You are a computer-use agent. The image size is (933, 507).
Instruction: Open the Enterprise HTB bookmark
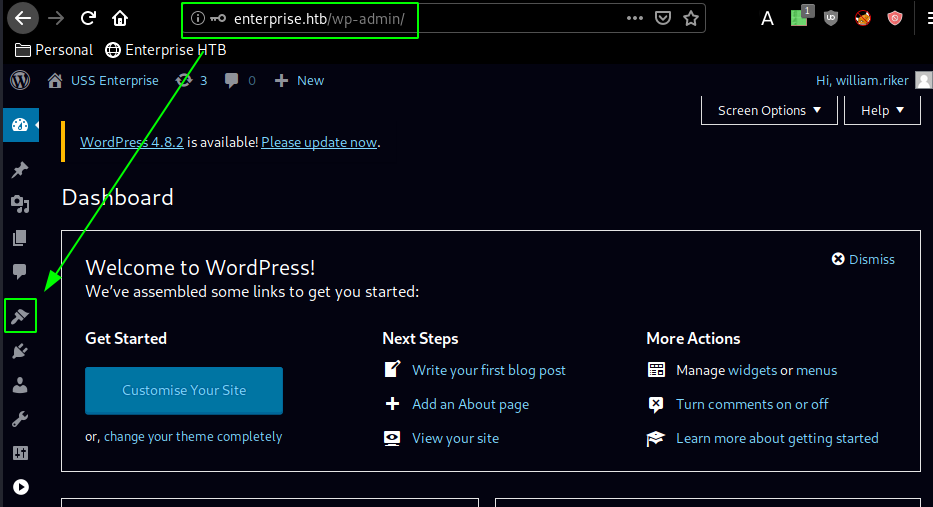[165, 50]
